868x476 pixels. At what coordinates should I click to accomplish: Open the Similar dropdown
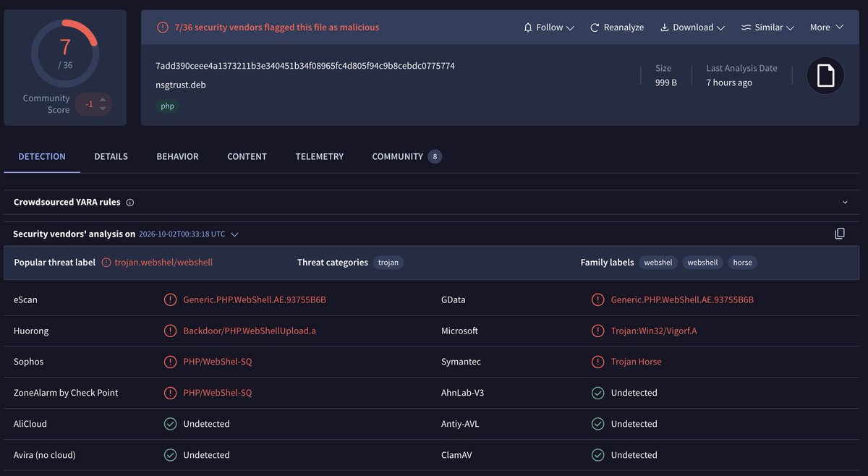point(767,27)
